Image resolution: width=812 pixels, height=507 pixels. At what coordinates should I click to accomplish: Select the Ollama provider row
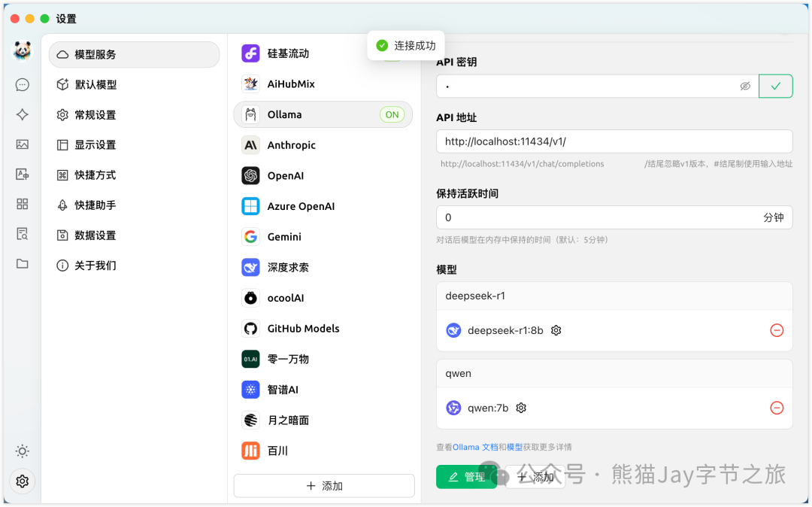(x=323, y=114)
